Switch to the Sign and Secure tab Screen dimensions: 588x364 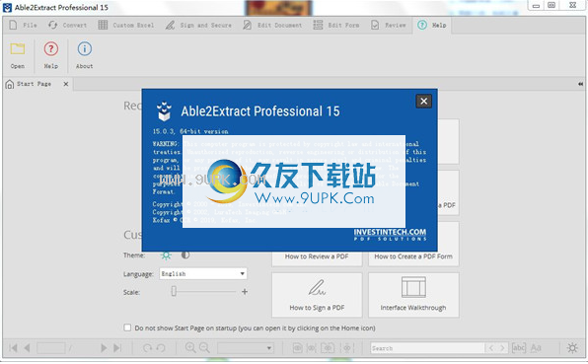(x=198, y=25)
